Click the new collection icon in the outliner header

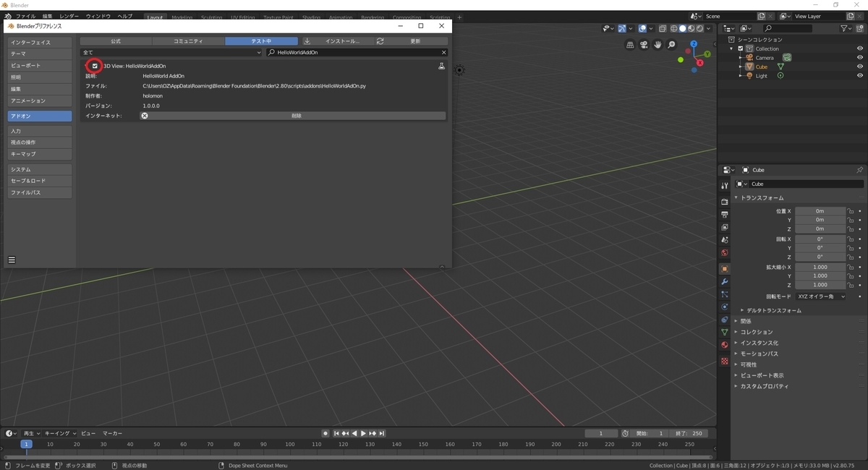860,28
